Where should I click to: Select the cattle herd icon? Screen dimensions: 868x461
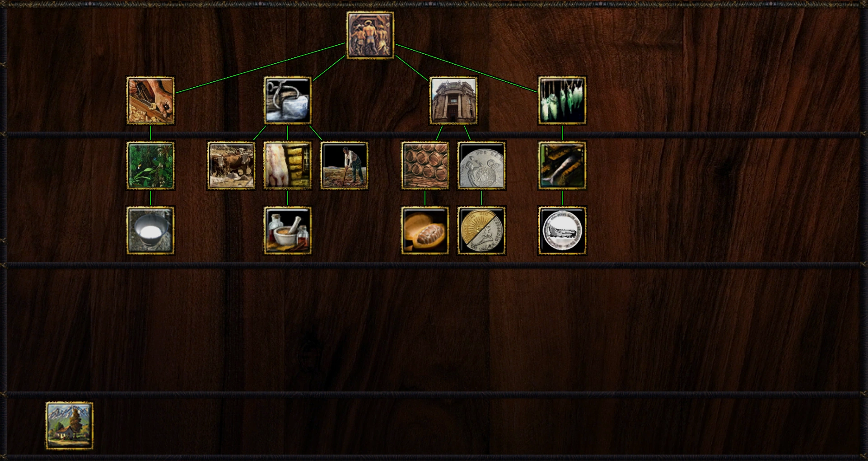point(231,165)
